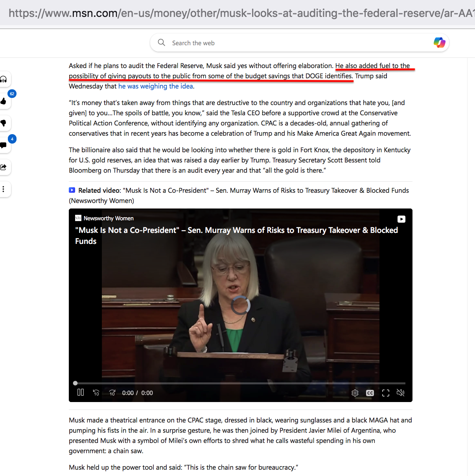The width and height of the screenshot is (475, 476).
Task: Click the 0:00 / 0:00 time display
Action: (x=138, y=393)
